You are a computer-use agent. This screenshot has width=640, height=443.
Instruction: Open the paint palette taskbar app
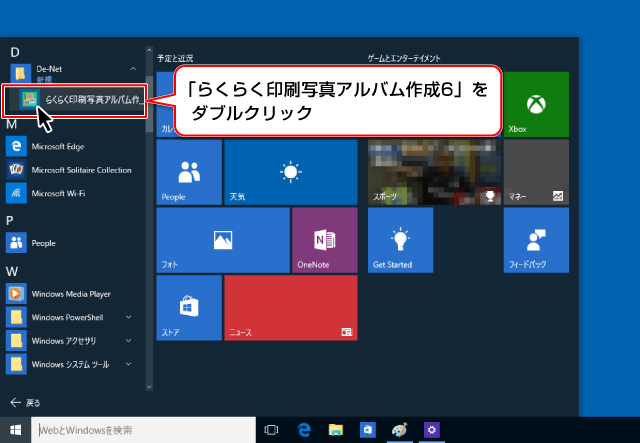point(399,430)
